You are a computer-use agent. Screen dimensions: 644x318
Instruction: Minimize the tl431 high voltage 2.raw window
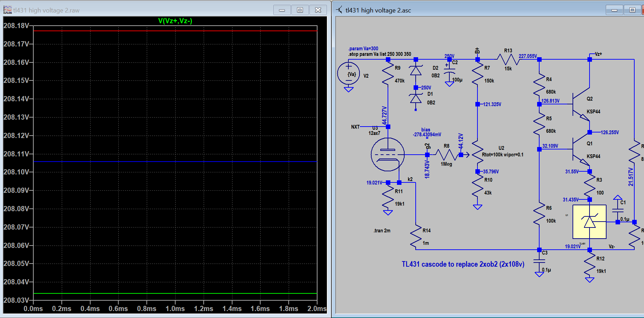(282, 10)
